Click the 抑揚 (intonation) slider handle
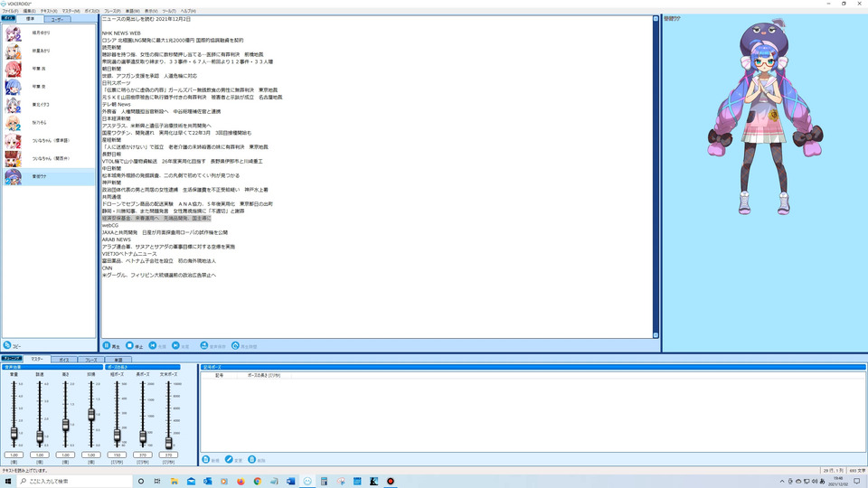The image size is (868, 488). [x=91, y=415]
